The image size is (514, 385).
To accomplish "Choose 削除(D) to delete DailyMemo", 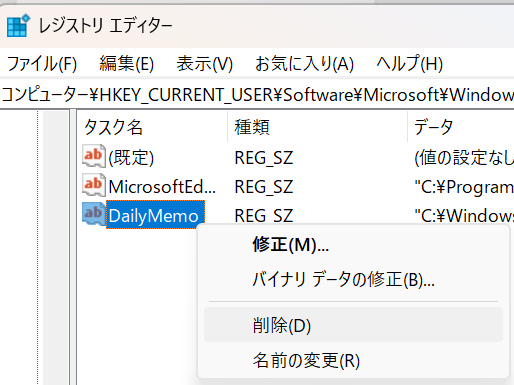I will coord(353,325).
